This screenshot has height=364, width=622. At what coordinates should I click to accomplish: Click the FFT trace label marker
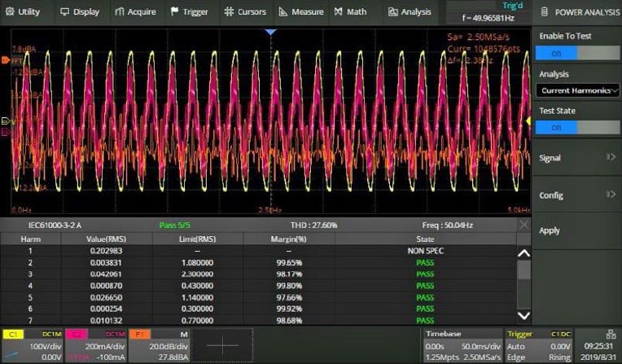(x=6, y=60)
